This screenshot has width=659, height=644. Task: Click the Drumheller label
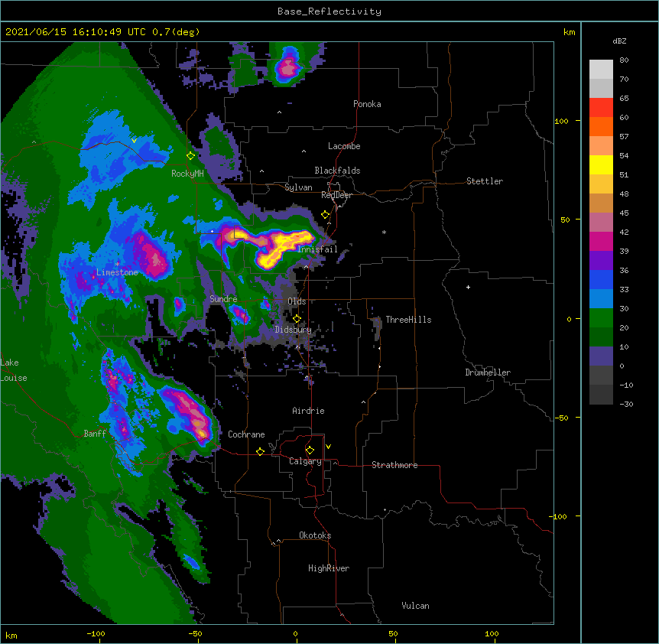[488, 372]
